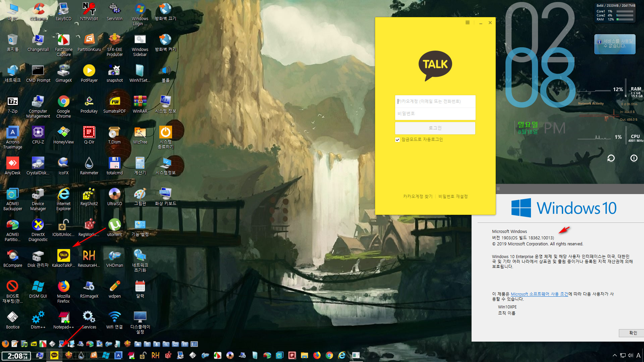Open the Dism++ desktop icon

pos(38,320)
